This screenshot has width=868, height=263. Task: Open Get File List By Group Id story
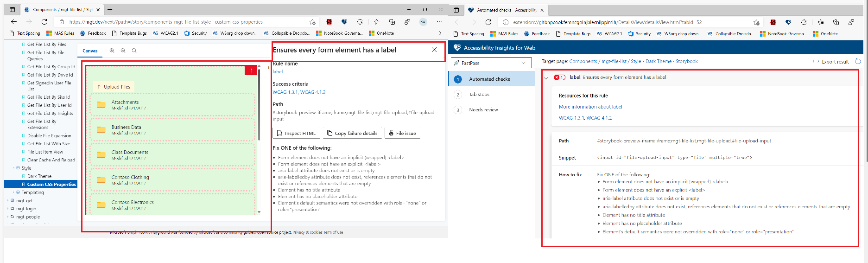(51, 67)
